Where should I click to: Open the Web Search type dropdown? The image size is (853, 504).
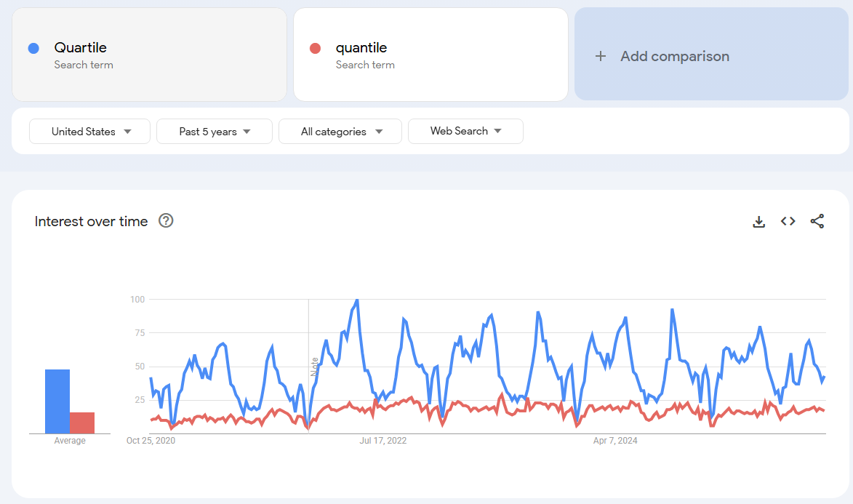point(465,132)
